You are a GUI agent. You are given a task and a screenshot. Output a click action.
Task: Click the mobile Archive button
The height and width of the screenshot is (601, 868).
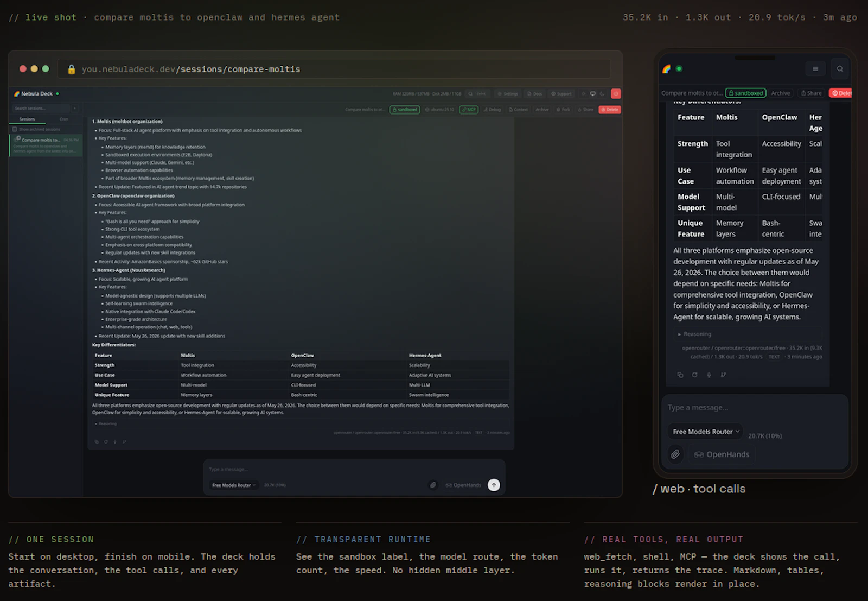click(x=781, y=93)
